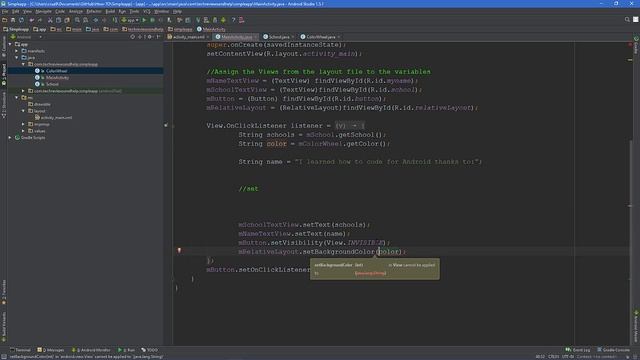The height and width of the screenshot is (360, 640).
Task: Open the app run configuration dropdown
Action: (130, 20)
